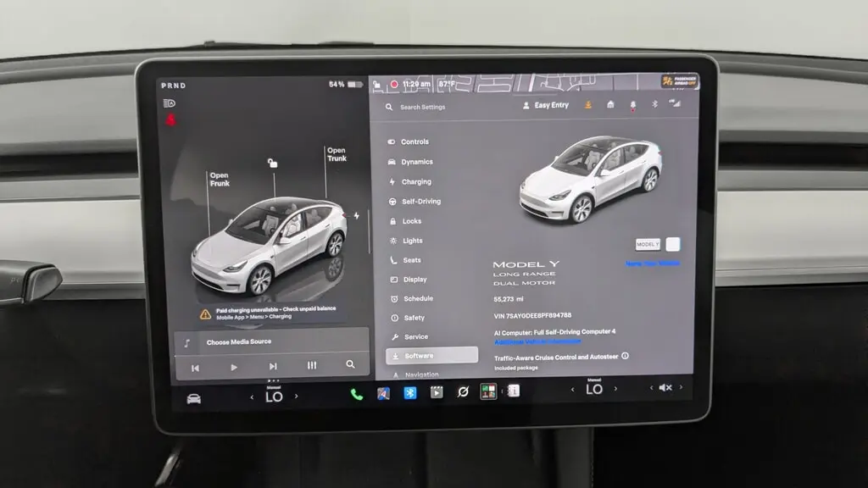The image size is (868, 488).
Task: Open the Dynamics settings menu
Action: 411,162
